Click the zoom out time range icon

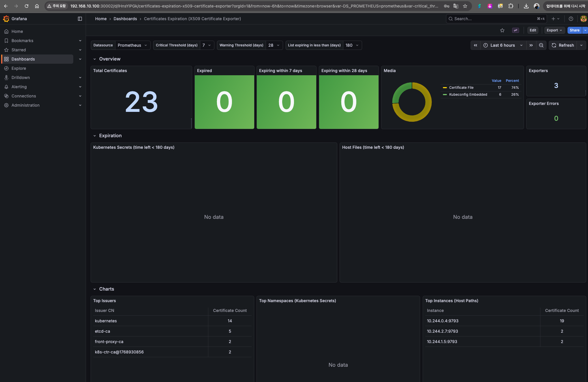click(x=541, y=45)
